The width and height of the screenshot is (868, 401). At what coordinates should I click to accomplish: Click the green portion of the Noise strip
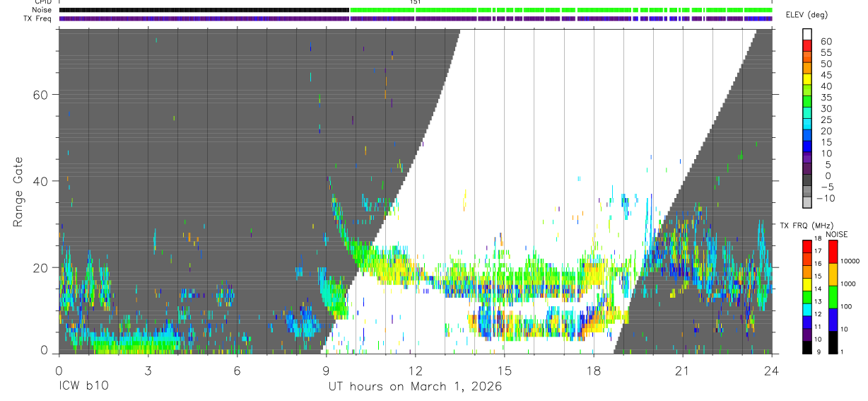[561, 10]
